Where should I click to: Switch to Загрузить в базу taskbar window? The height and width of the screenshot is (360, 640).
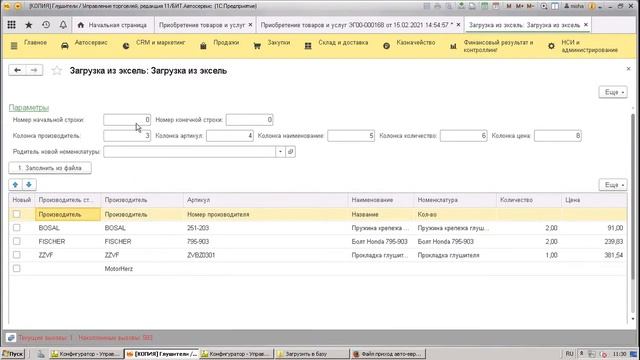click(312, 354)
